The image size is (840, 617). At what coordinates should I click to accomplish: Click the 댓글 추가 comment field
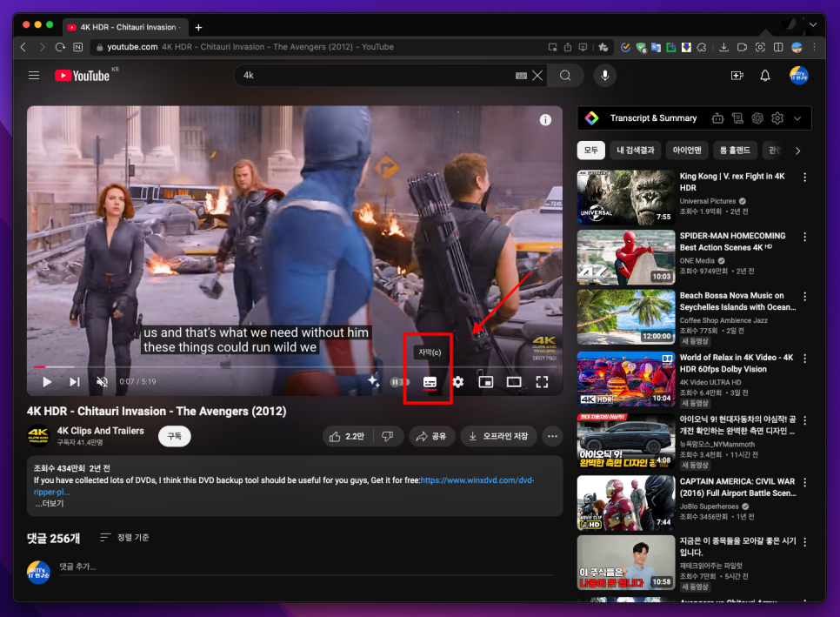306,567
